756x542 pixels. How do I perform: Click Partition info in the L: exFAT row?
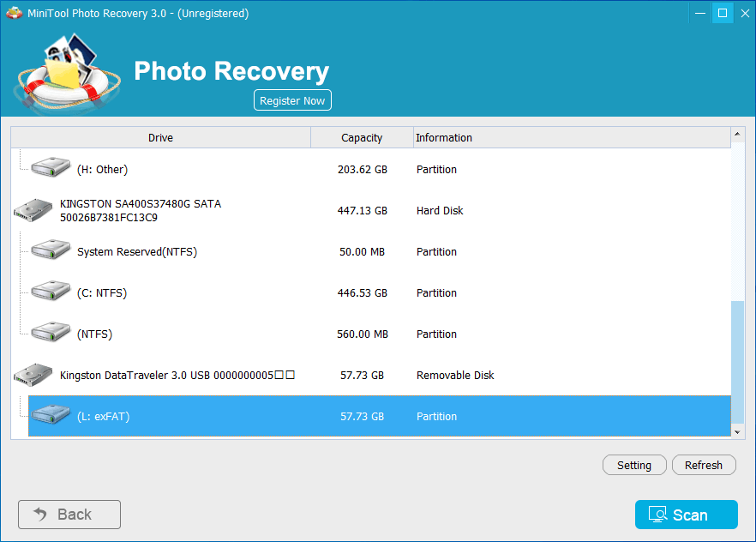[x=436, y=416]
